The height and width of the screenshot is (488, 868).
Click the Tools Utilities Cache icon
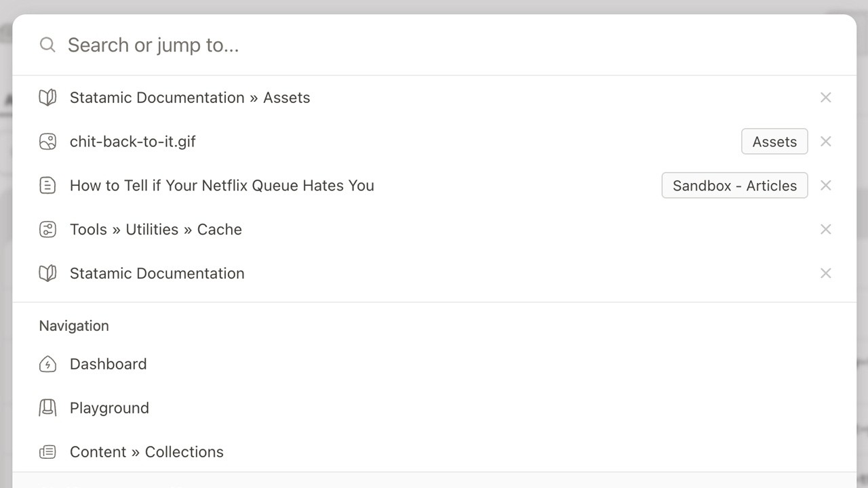[47, 230]
